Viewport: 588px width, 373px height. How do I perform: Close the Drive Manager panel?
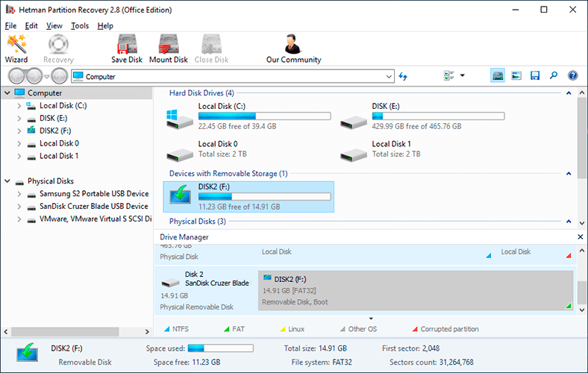(x=580, y=237)
